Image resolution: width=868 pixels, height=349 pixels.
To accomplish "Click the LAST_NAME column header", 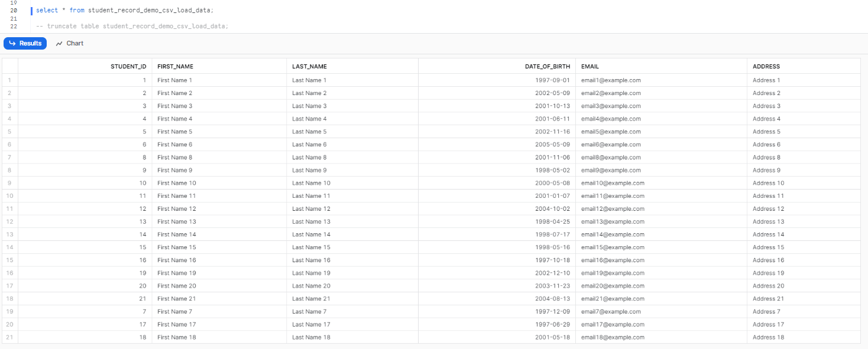I will coord(310,66).
